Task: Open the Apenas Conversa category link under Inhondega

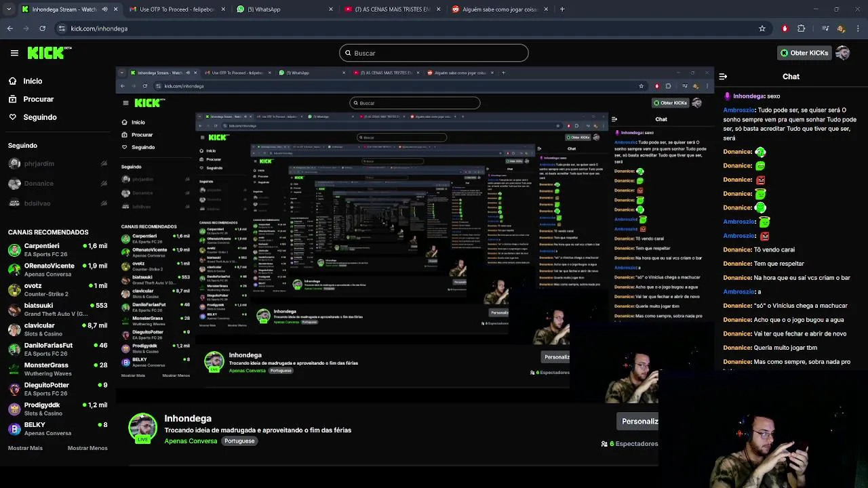Action: click(191, 441)
